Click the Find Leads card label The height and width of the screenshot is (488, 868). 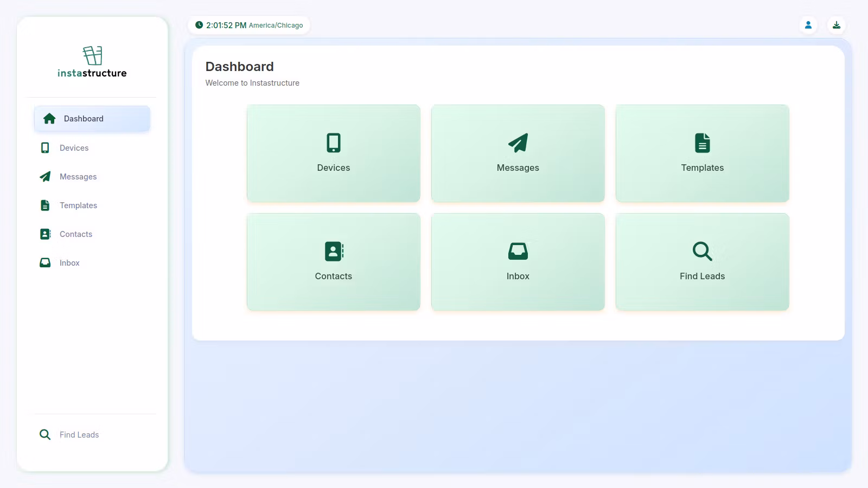tap(702, 276)
